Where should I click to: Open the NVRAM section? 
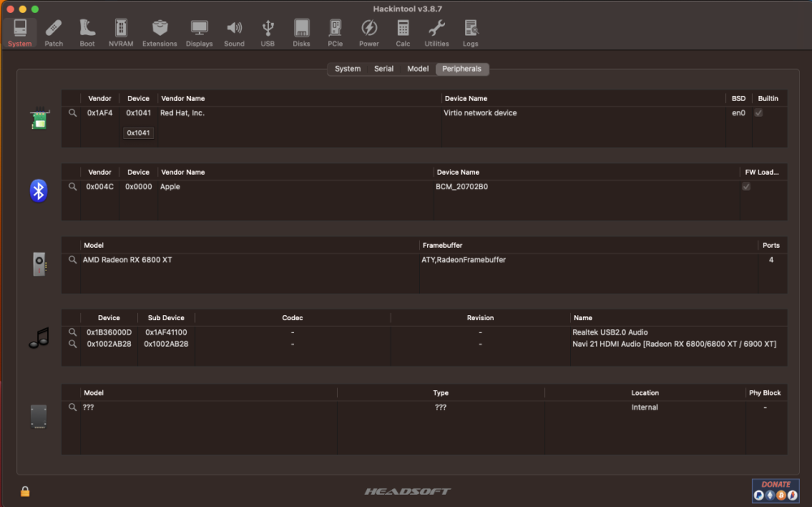[121, 32]
